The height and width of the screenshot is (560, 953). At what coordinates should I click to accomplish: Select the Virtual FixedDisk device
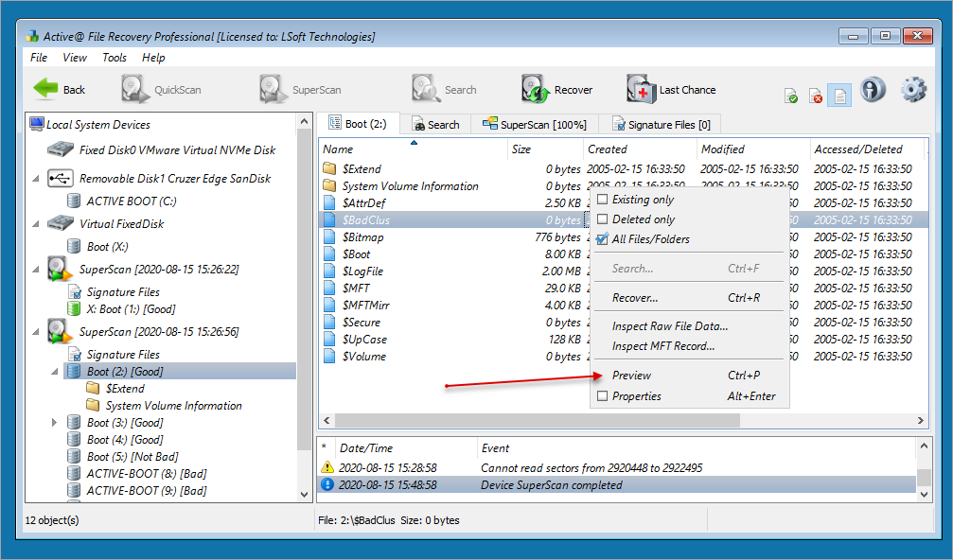point(121,223)
